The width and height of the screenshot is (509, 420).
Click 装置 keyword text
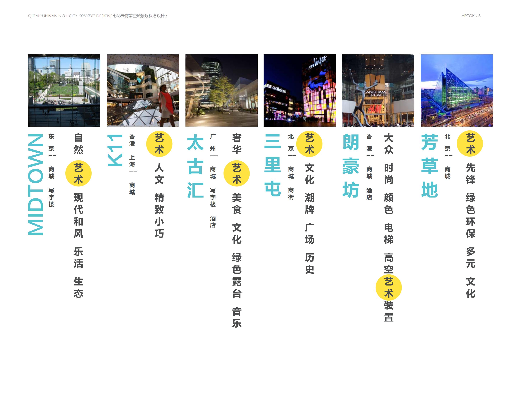(x=389, y=311)
